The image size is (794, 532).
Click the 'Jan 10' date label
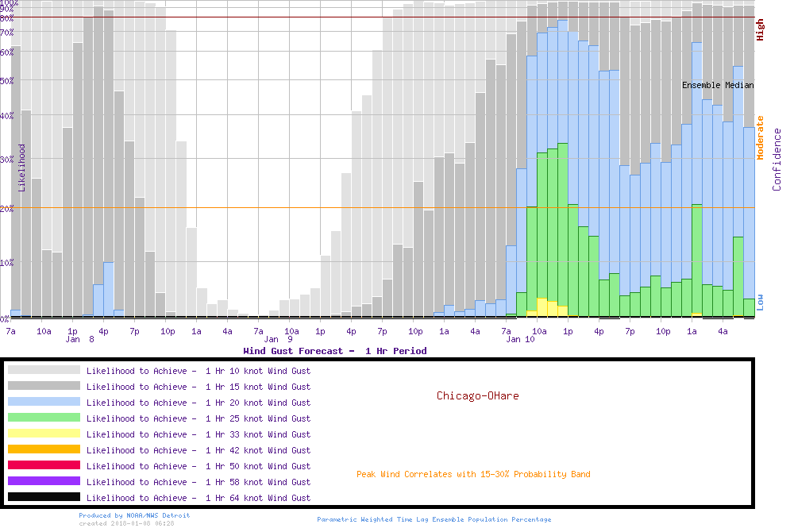click(x=520, y=340)
